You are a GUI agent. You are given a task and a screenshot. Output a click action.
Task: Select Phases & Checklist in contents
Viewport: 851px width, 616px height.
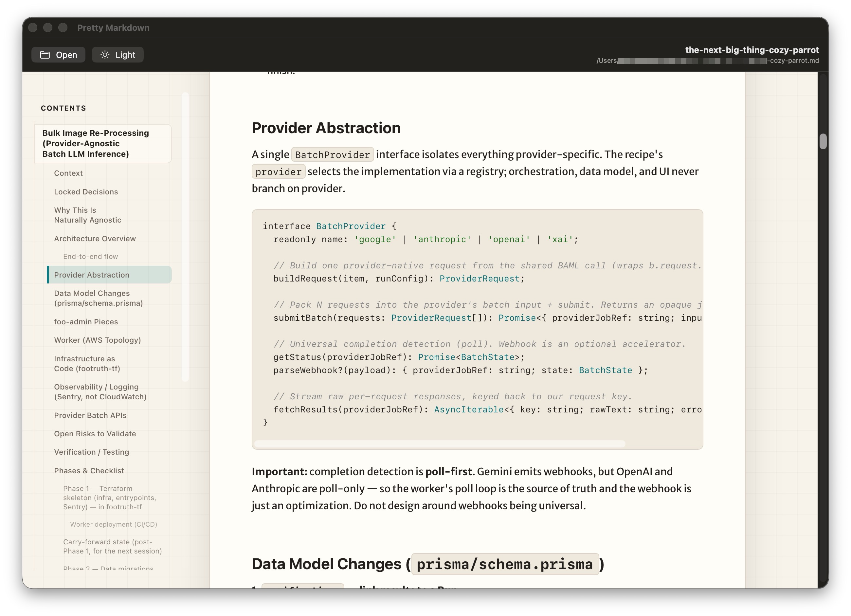(89, 470)
